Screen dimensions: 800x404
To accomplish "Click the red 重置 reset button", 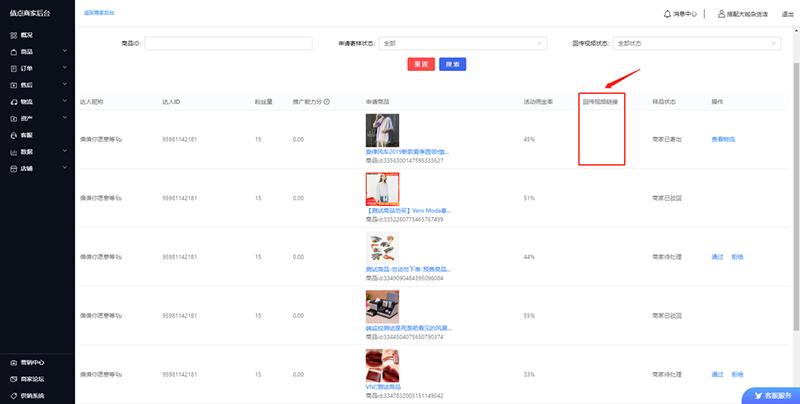I will 421,64.
